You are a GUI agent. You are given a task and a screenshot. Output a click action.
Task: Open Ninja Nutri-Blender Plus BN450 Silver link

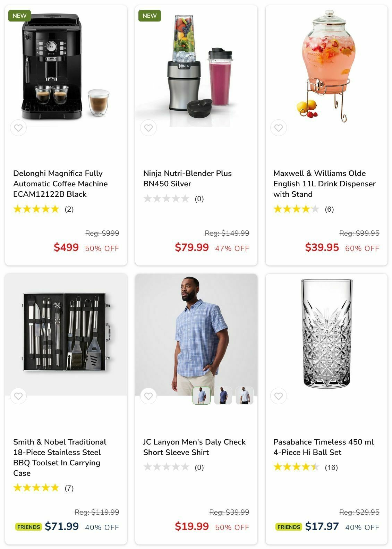click(187, 178)
